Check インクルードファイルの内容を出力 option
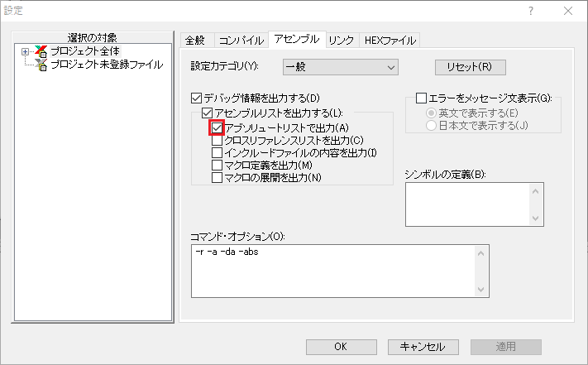This screenshot has height=365, width=588. point(218,153)
